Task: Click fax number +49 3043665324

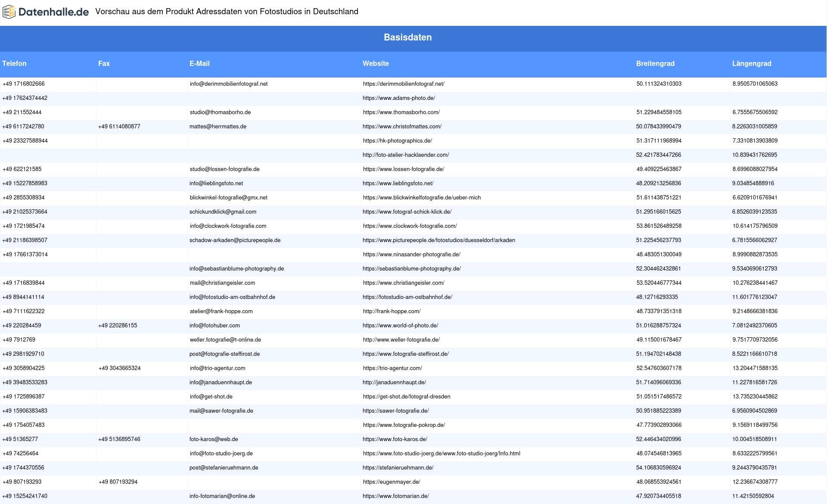Action: tap(120, 368)
